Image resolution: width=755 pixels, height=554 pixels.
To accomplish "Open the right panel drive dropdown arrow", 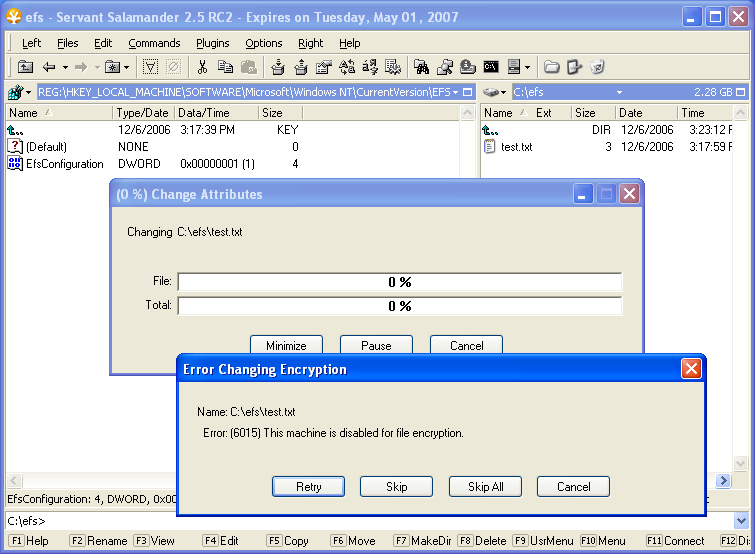I will pos(503,92).
